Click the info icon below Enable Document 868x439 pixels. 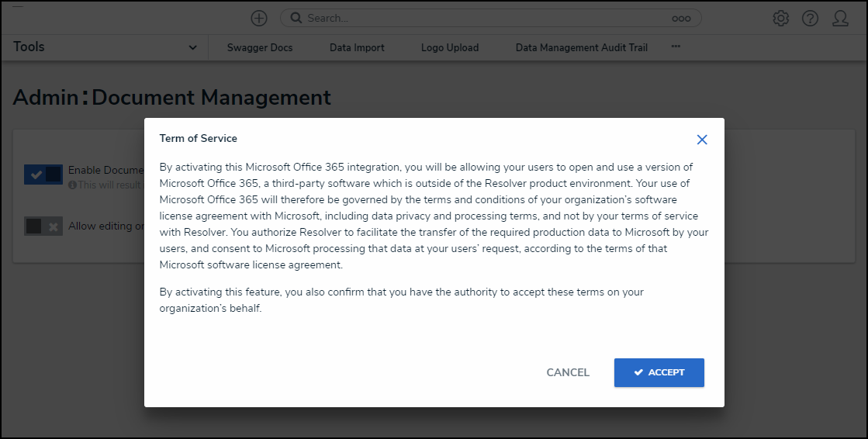coord(72,185)
